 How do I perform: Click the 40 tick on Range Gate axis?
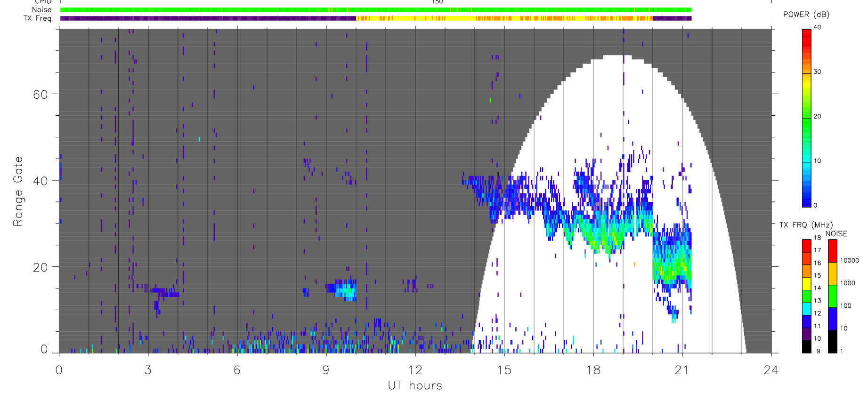(x=41, y=181)
